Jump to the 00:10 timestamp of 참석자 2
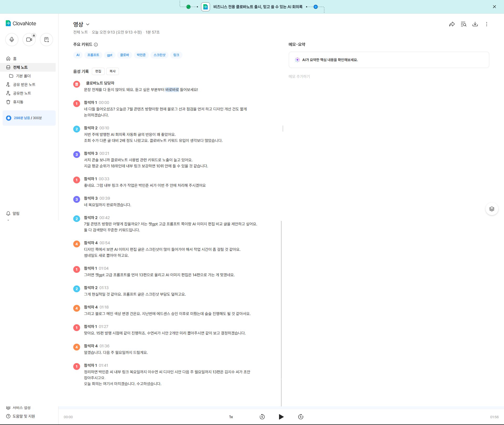The height and width of the screenshot is (425, 504). 104,128
